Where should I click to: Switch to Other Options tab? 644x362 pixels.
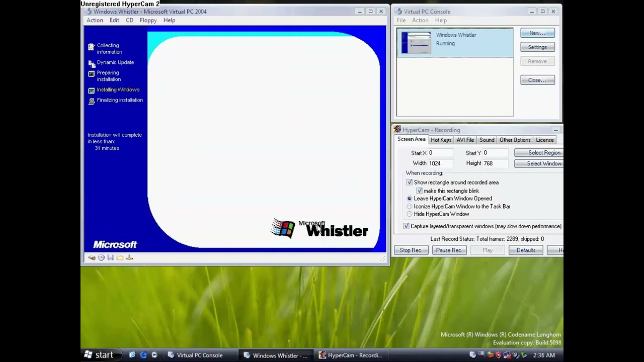click(515, 140)
